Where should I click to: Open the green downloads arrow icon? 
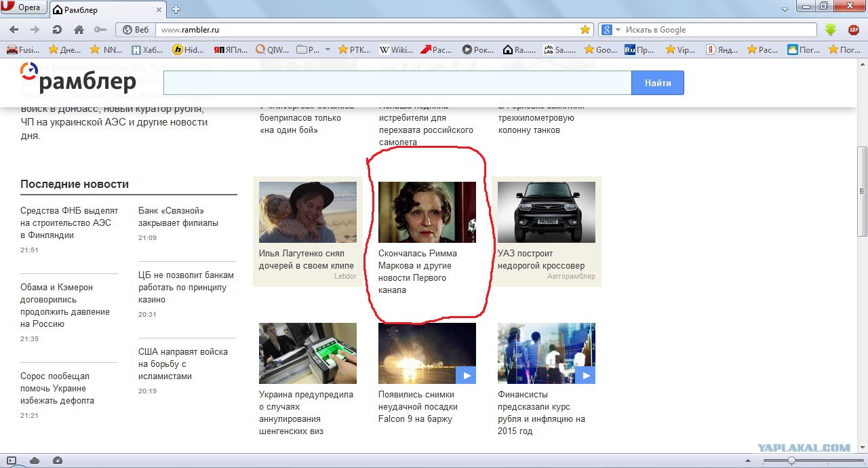point(831,30)
